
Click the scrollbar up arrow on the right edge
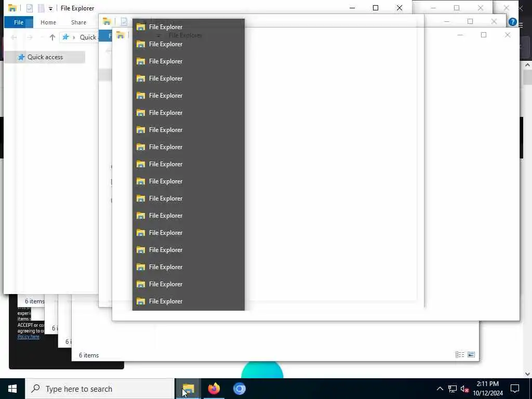(527, 64)
